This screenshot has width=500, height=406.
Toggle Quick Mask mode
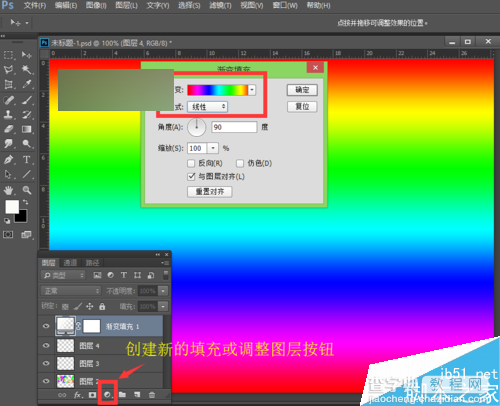click(x=8, y=235)
